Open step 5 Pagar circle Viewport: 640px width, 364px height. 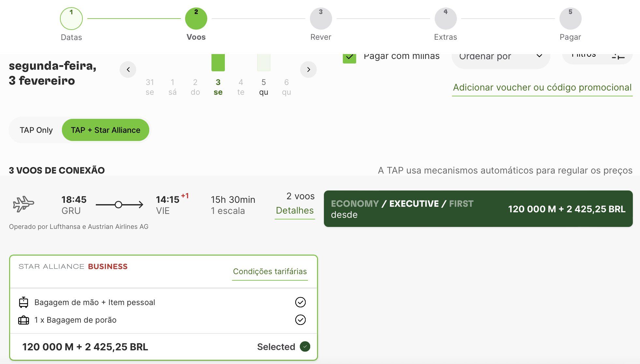click(x=570, y=19)
